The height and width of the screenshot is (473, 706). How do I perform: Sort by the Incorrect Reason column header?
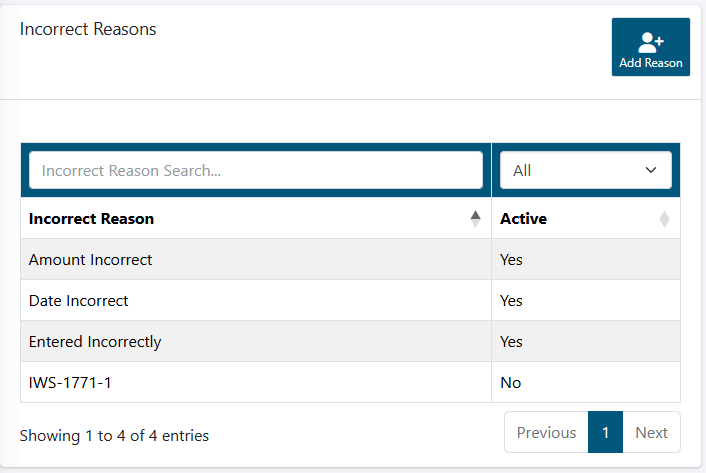pos(92,218)
